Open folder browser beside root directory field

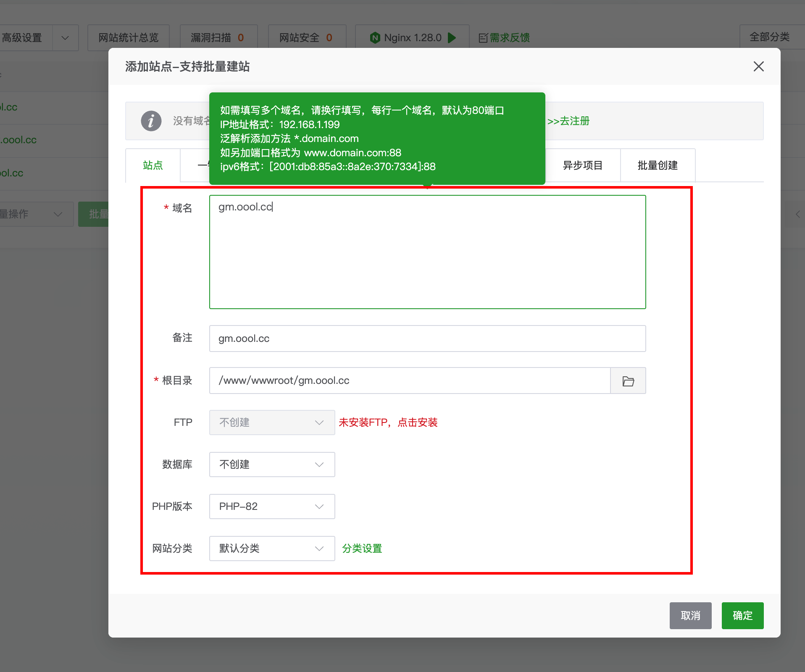pyautogui.click(x=628, y=381)
